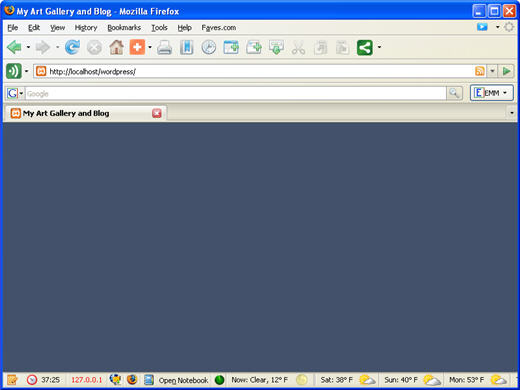Click the moon weather icon for Now
Image resolution: width=520 pixels, height=390 pixels.
click(x=301, y=380)
